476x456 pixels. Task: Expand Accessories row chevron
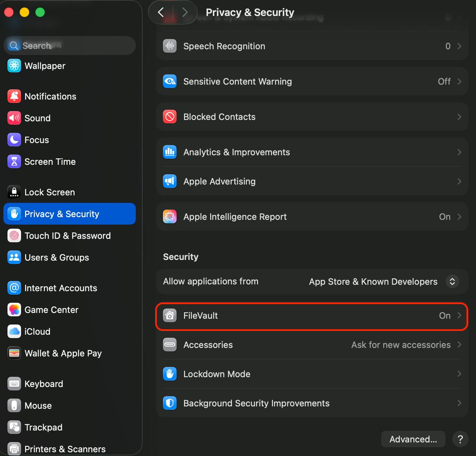[x=459, y=345]
